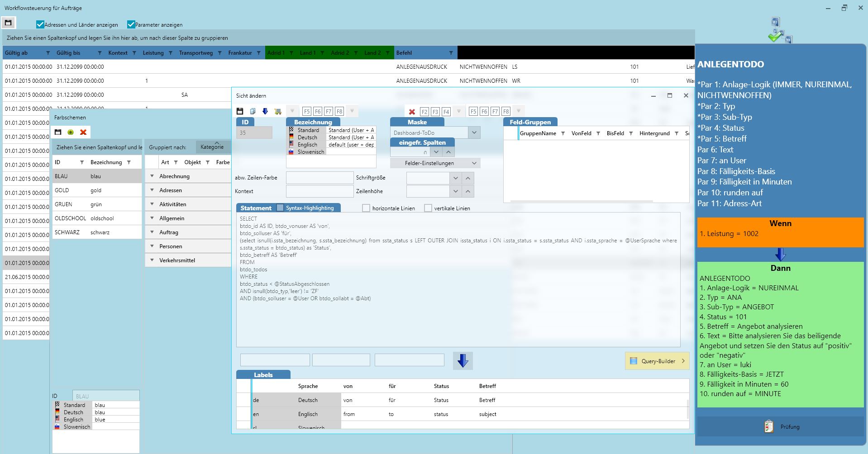The width and height of the screenshot is (868, 454).
Task: Enable horizontale Linien checkbox
Action: pyautogui.click(x=366, y=208)
